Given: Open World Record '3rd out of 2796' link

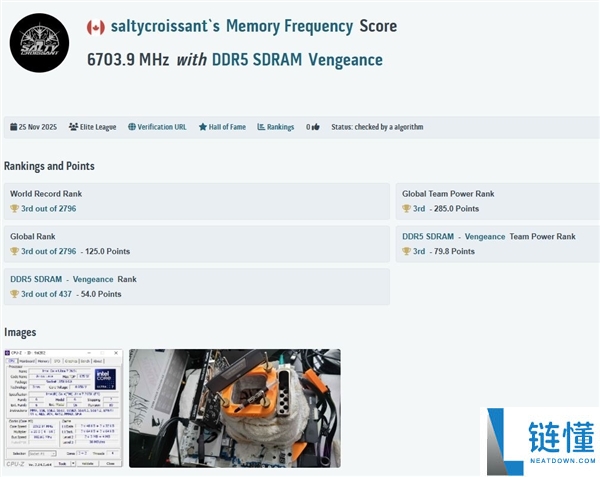Looking at the screenshot, I should (49, 208).
